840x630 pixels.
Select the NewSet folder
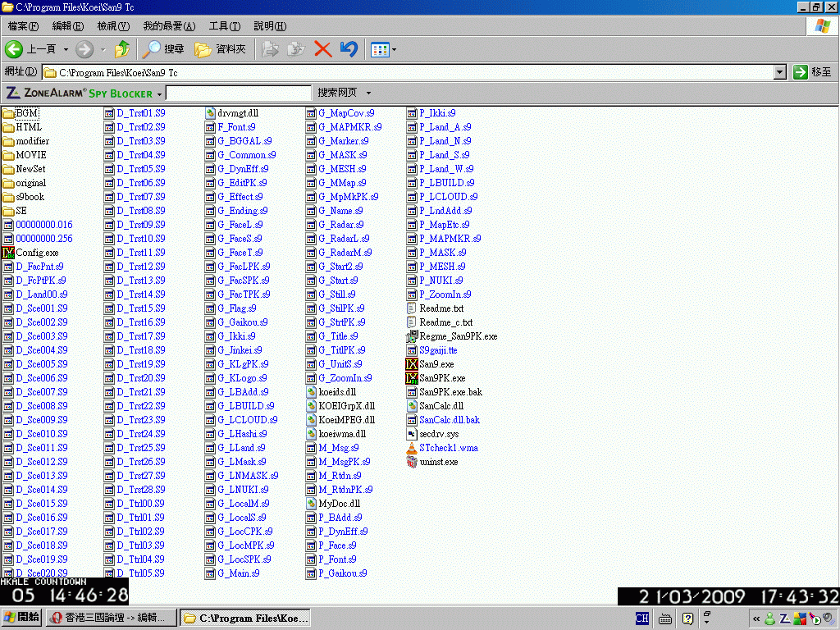[x=24, y=169]
